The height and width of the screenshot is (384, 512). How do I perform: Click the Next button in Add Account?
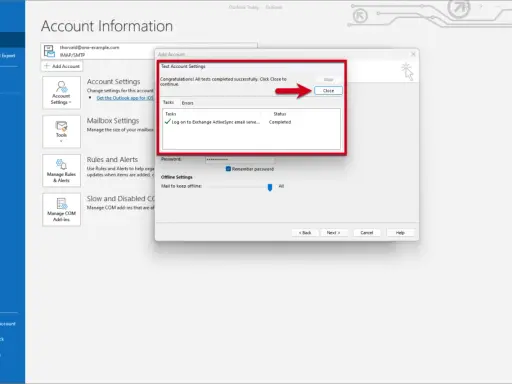click(x=333, y=233)
